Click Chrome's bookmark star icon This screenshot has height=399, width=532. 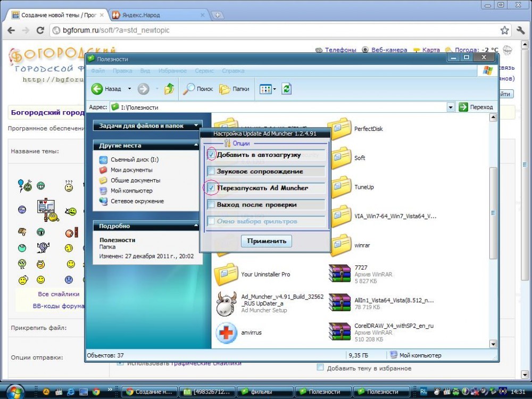click(504, 30)
